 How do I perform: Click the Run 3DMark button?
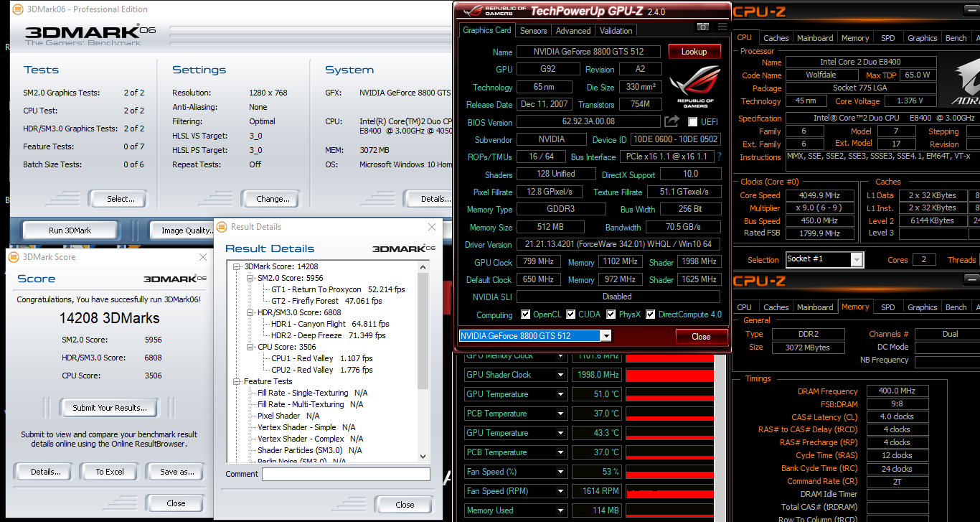[x=70, y=230]
